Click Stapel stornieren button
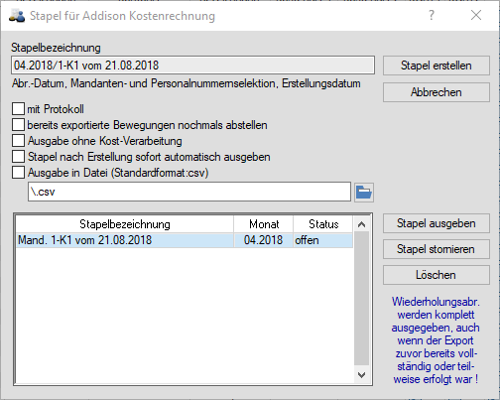The height and width of the screenshot is (400, 500). click(x=436, y=249)
